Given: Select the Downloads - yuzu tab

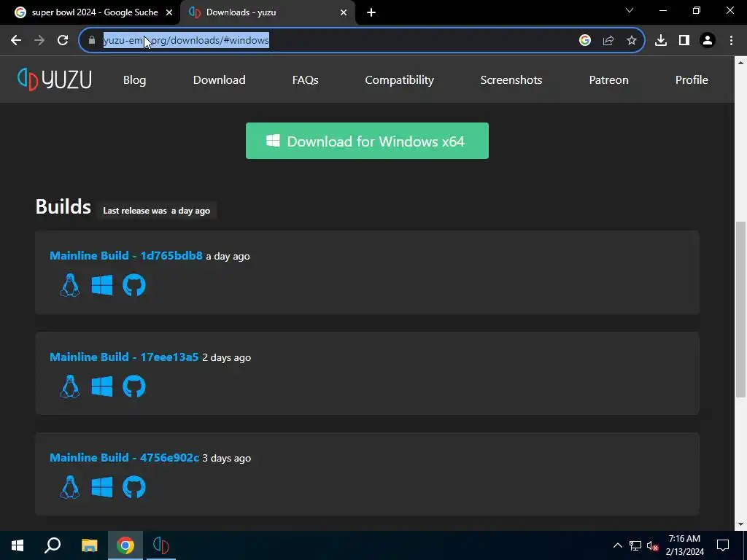Looking at the screenshot, I should [x=267, y=12].
